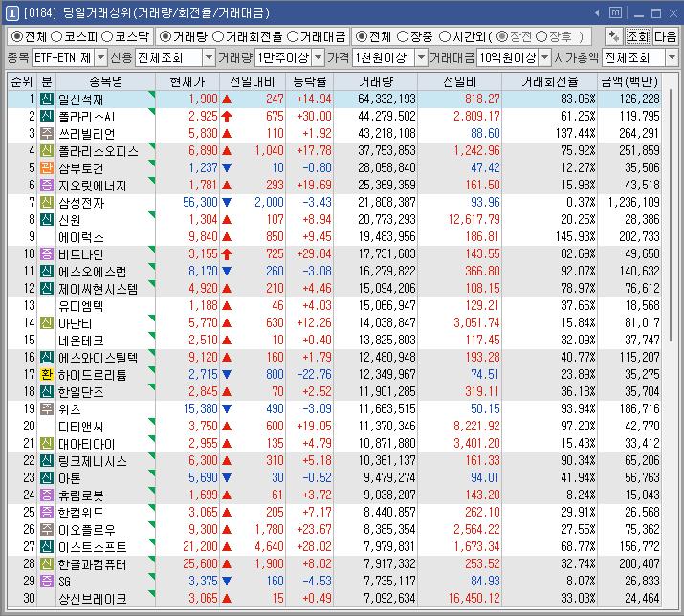The height and width of the screenshot is (616, 684).
Task: Click the 증 badge in 비트나인 row
Action: 47,253
